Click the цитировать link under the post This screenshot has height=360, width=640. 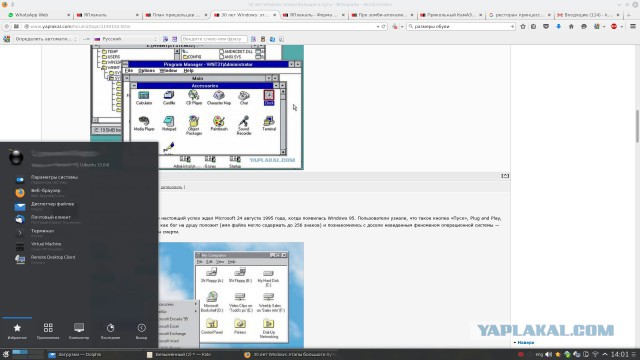coord(171,187)
